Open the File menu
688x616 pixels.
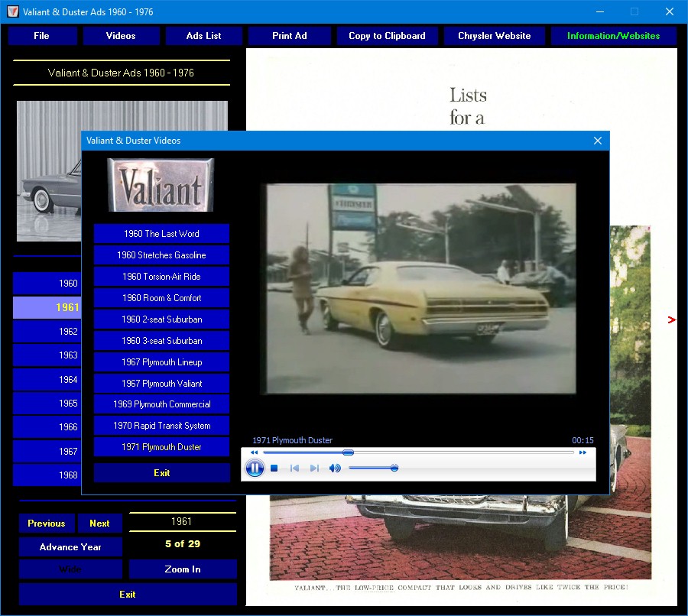click(42, 36)
